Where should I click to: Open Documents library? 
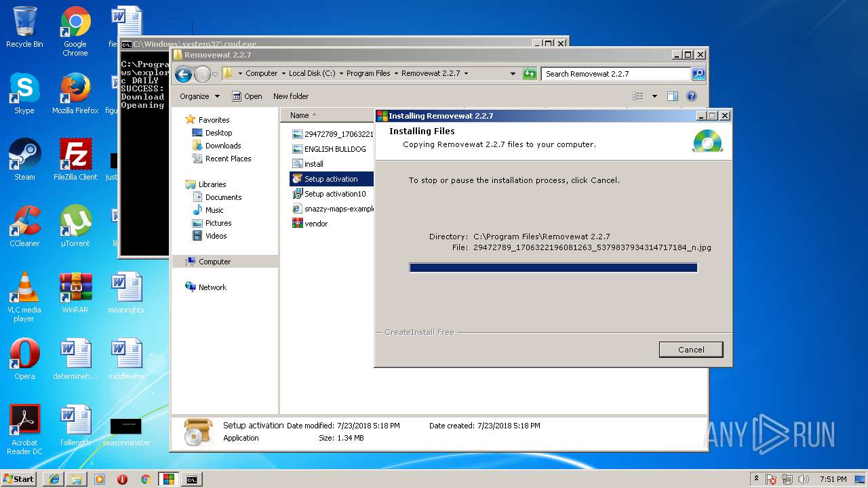[x=223, y=197]
